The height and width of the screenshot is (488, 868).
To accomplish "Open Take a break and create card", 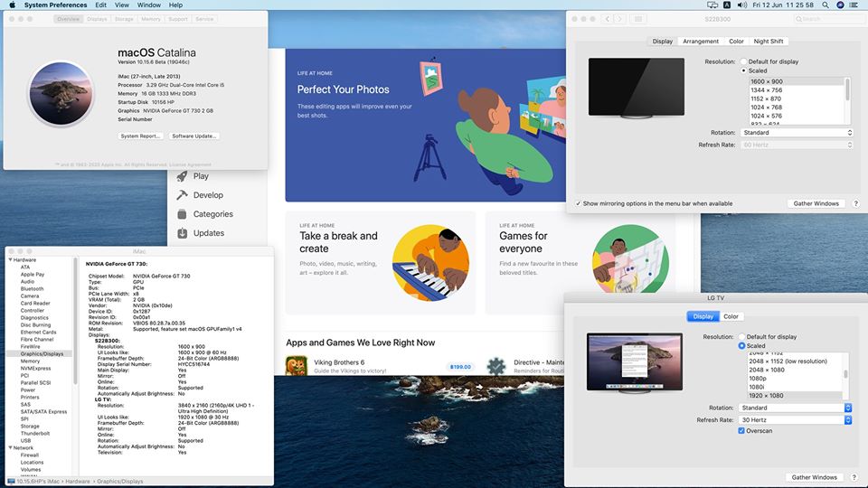I will coord(381,263).
